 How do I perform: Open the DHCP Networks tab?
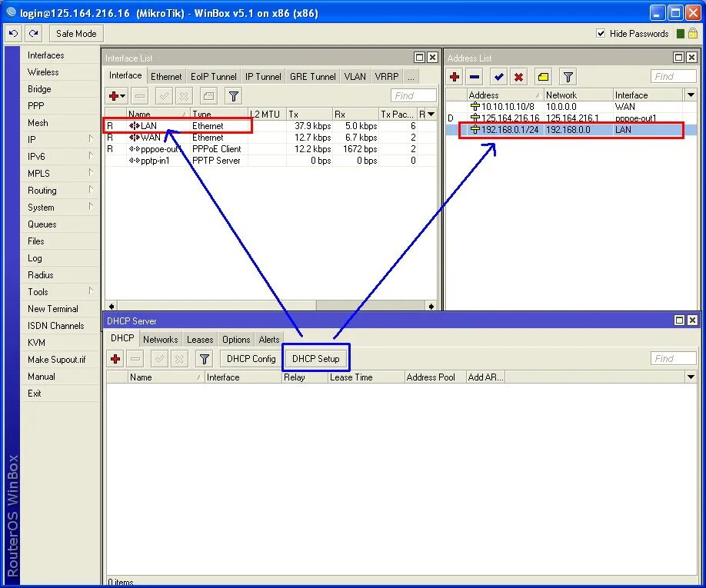point(160,340)
